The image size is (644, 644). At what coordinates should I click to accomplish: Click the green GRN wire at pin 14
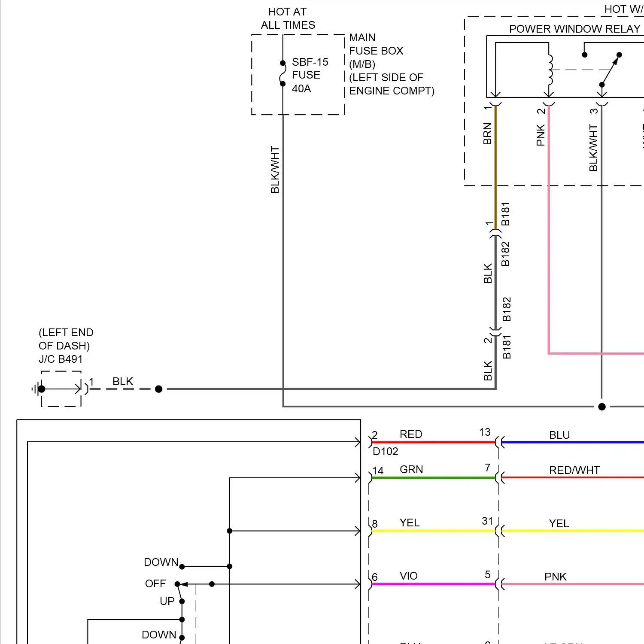coord(433,477)
